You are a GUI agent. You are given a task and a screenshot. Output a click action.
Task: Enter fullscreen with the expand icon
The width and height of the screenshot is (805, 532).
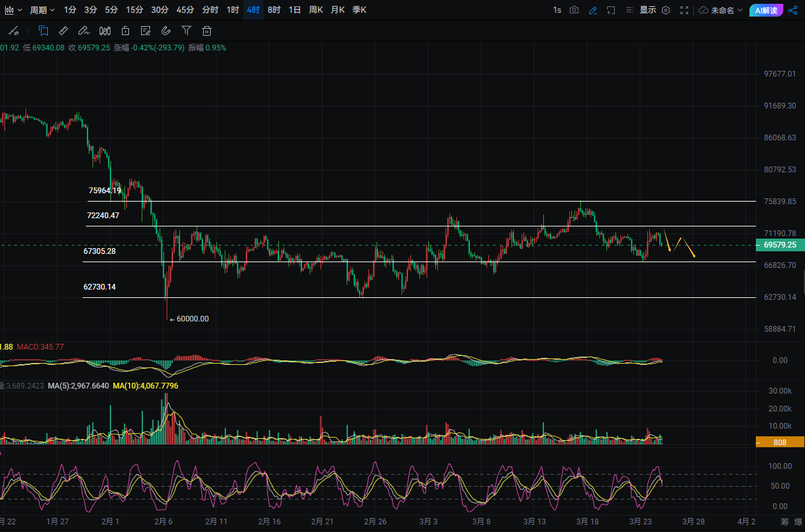[684, 10]
